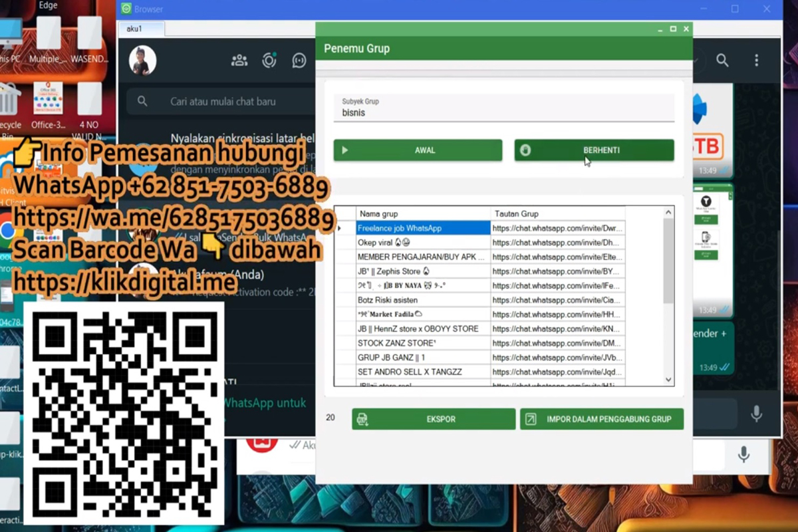Click the microphone icon in WhatsApp chat
Viewport: 798px width, 532px height.
click(756, 414)
